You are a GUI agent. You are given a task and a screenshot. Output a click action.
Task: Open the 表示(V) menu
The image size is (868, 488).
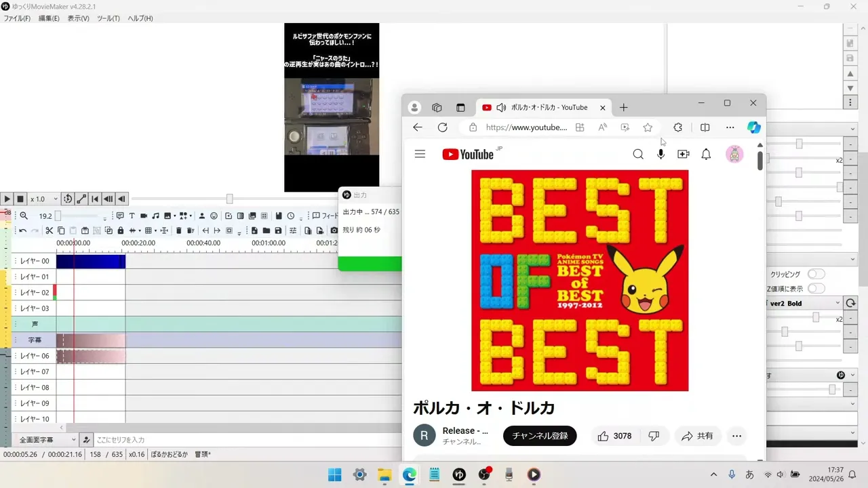78,18
